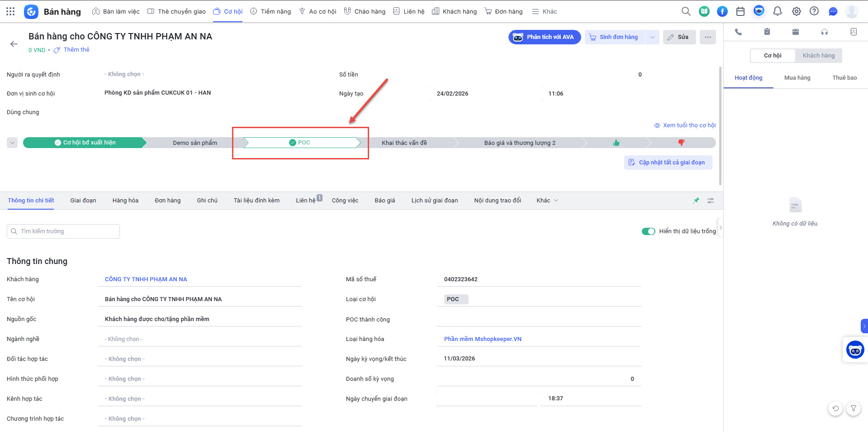This screenshot has width=868, height=432.
Task: Click the thumbs up won stage
Action: coord(616,143)
